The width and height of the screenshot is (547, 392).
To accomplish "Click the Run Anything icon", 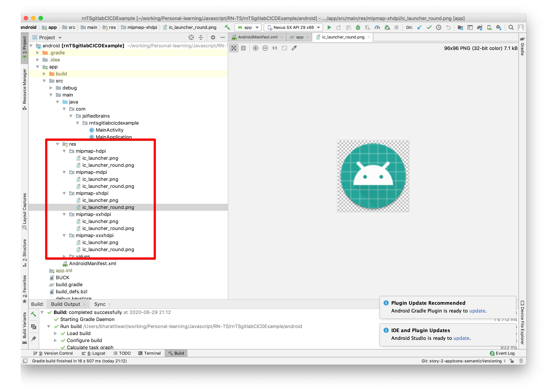I will point(470,27).
